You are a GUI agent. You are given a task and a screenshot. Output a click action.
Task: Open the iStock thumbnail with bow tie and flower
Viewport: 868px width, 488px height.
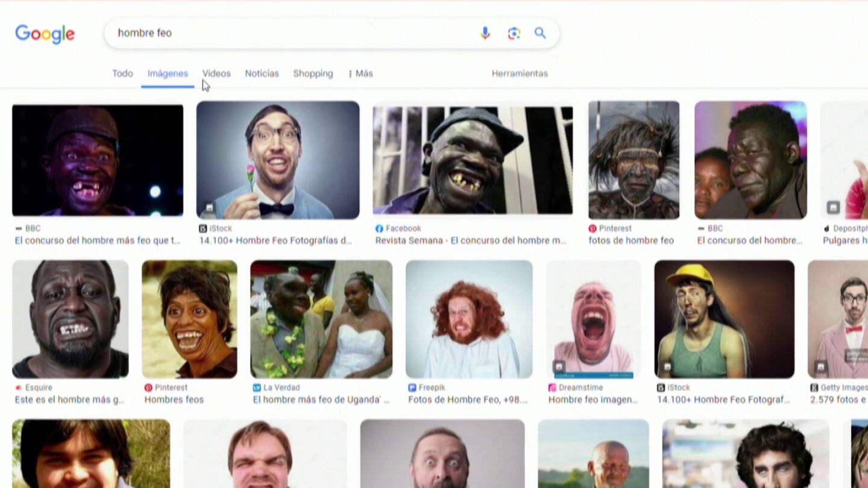278,160
